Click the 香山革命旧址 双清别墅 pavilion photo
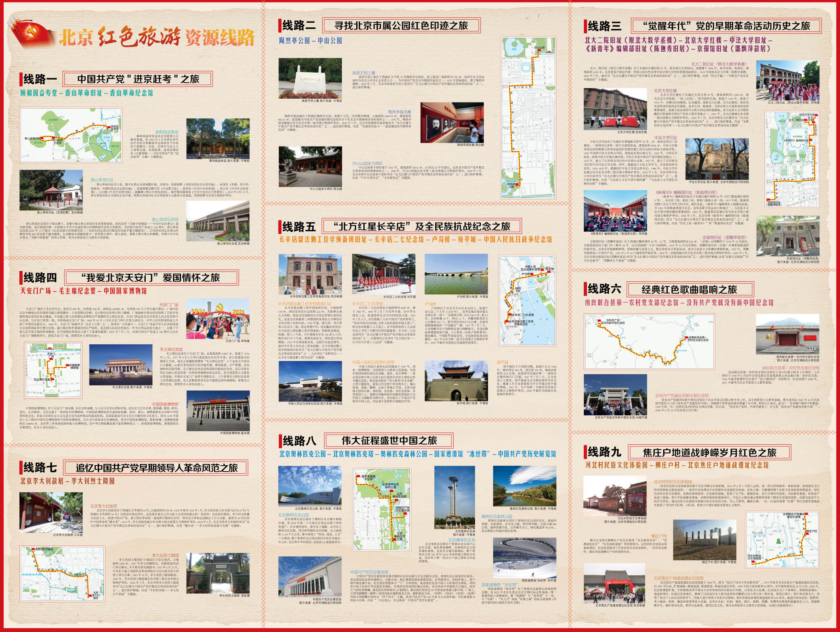This screenshot has width=840, height=632. pyautogui.click(x=51, y=189)
